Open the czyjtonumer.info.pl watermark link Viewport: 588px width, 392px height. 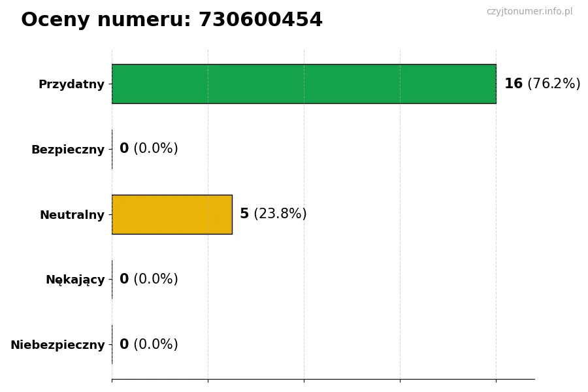click(529, 12)
